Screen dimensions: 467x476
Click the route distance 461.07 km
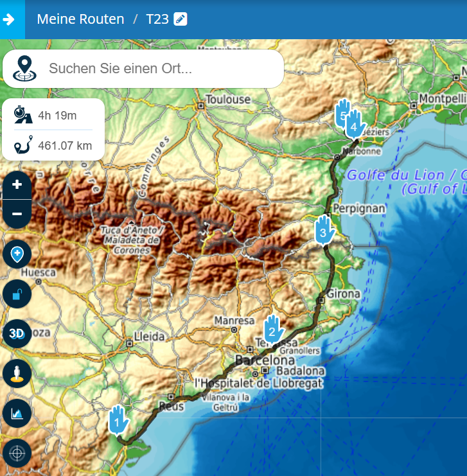pyautogui.click(x=64, y=146)
